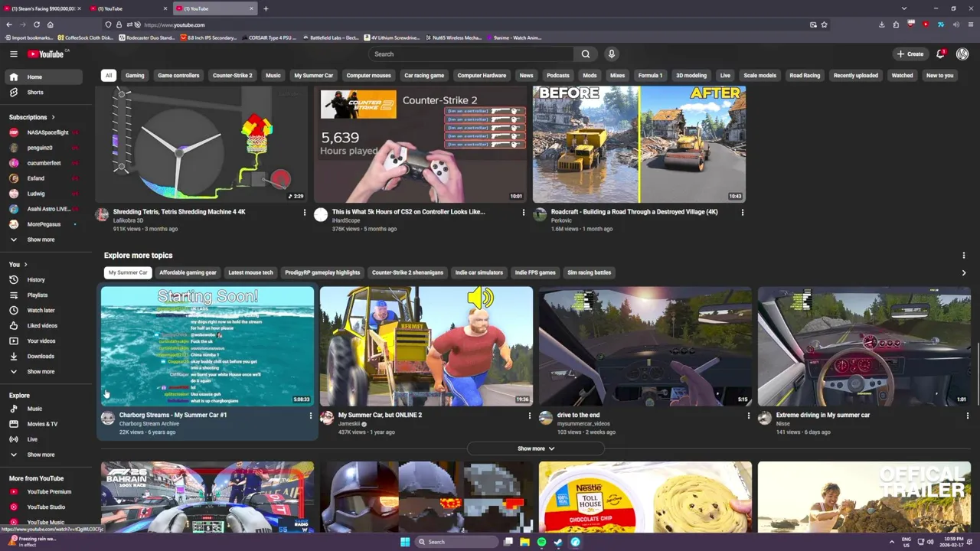Image resolution: width=980 pixels, height=551 pixels.
Task: Select Indie FPS games topic chip
Action: pyautogui.click(x=535, y=272)
